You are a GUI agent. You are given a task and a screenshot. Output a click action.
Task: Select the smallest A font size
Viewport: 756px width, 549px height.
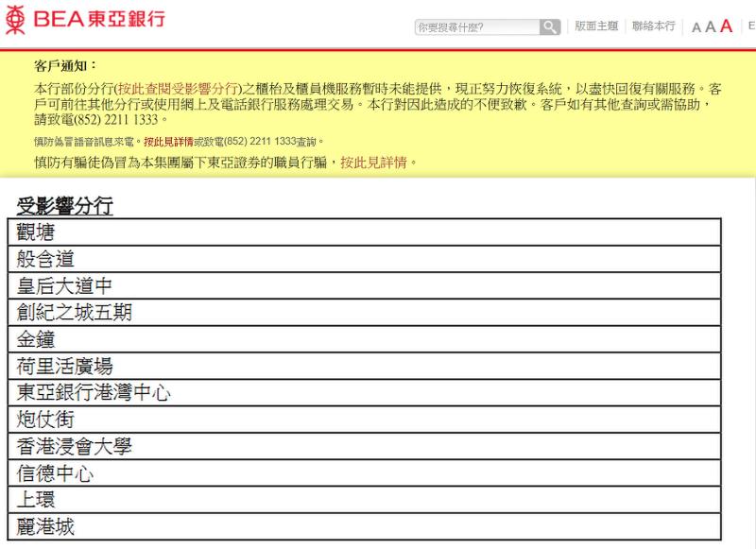tap(696, 28)
